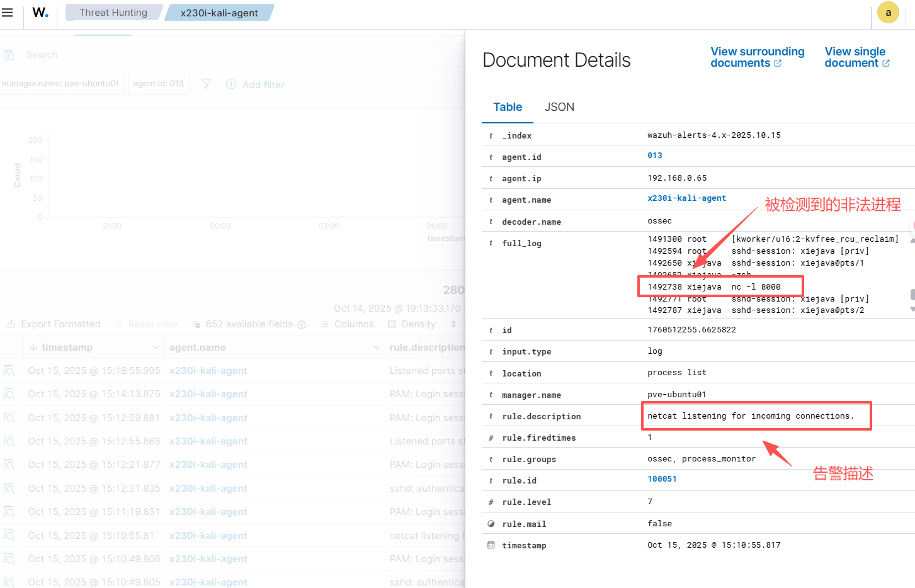Click the Wazuh W. logo
The width and height of the screenshot is (915, 588).
pos(40,13)
